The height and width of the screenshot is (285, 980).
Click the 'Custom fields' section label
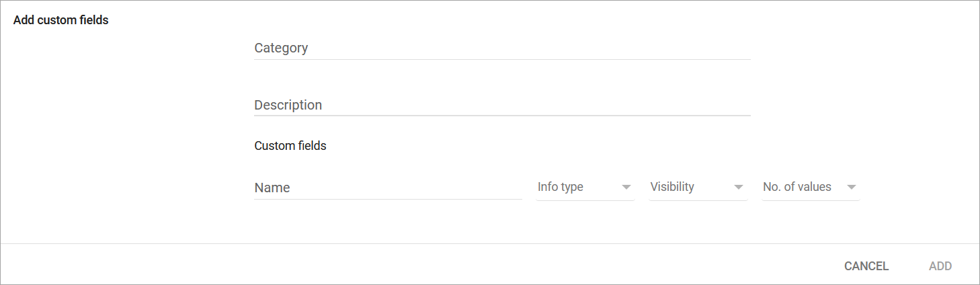(x=290, y=146)
